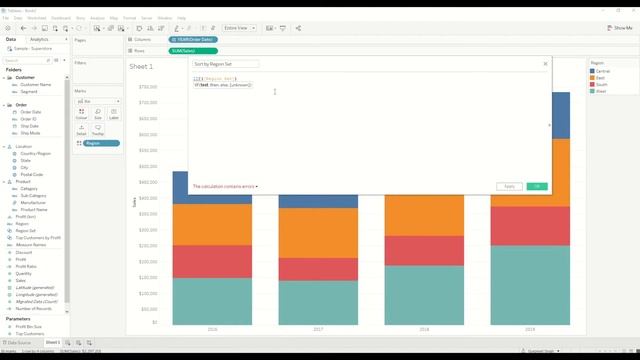Click the Central blue legend swatch
This screenshot has height=360, width=640.
[x=592, y=71]
